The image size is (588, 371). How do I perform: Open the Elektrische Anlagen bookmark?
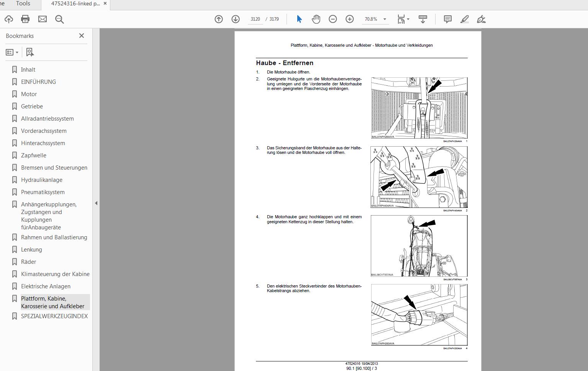(46, 286)
